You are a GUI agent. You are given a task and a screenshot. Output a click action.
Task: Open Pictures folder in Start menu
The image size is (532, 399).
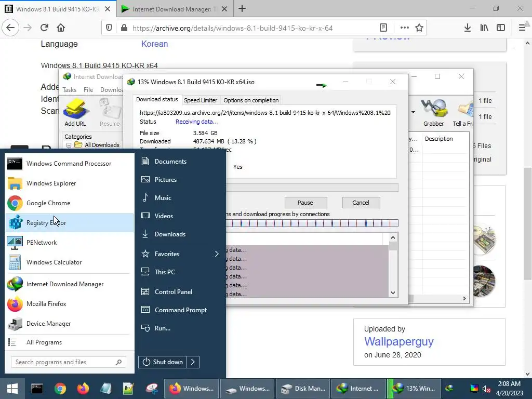click(x=180, y=179)
